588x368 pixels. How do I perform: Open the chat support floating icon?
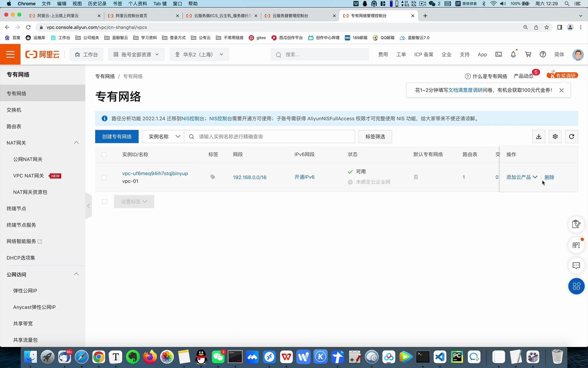coord(576,265)
